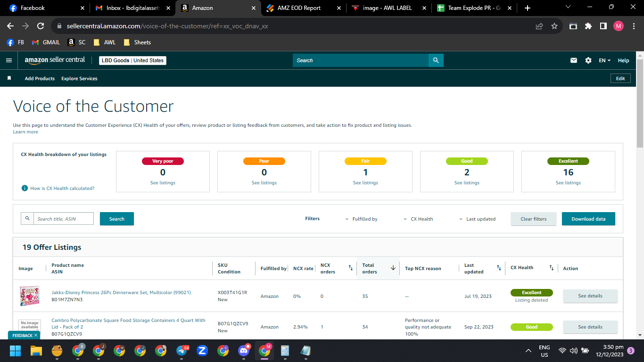Click the share icon in the address bar
The width and height of the screenshot is (644, 362).
coord(539,26)
